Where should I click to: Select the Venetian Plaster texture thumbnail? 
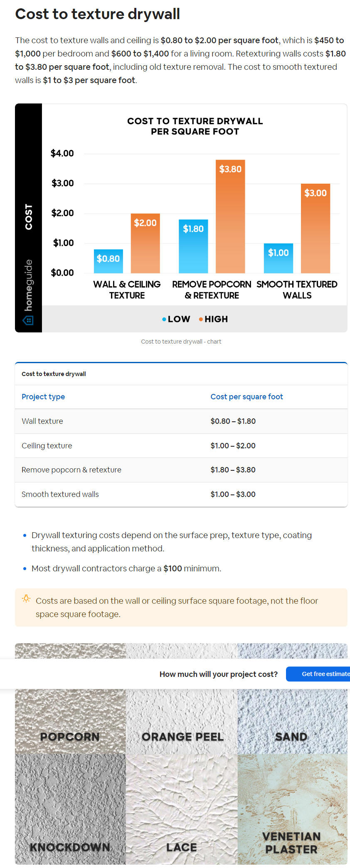pyautogui.click(x=292, y=809)
